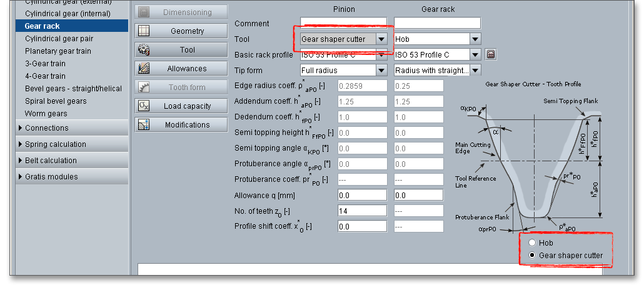Open Bevel gears - straight/helical module
Screen dimensions: 644x285
(73, 89)
